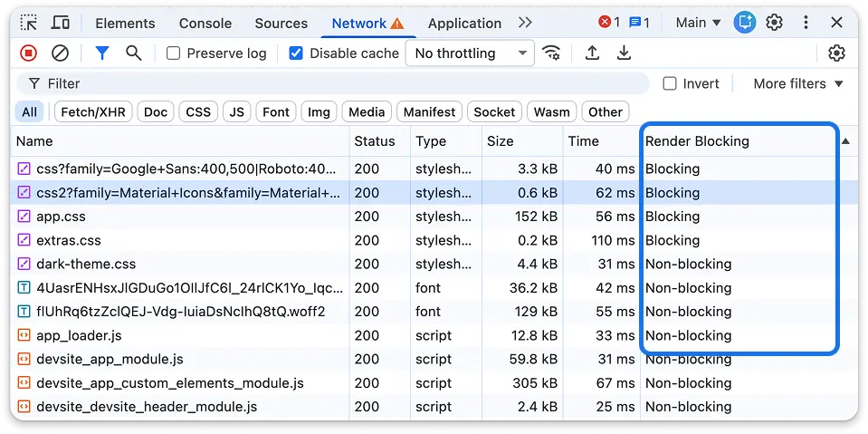Toggle the filter funnel icon
The image size is (868, 434).
point(102,53)
